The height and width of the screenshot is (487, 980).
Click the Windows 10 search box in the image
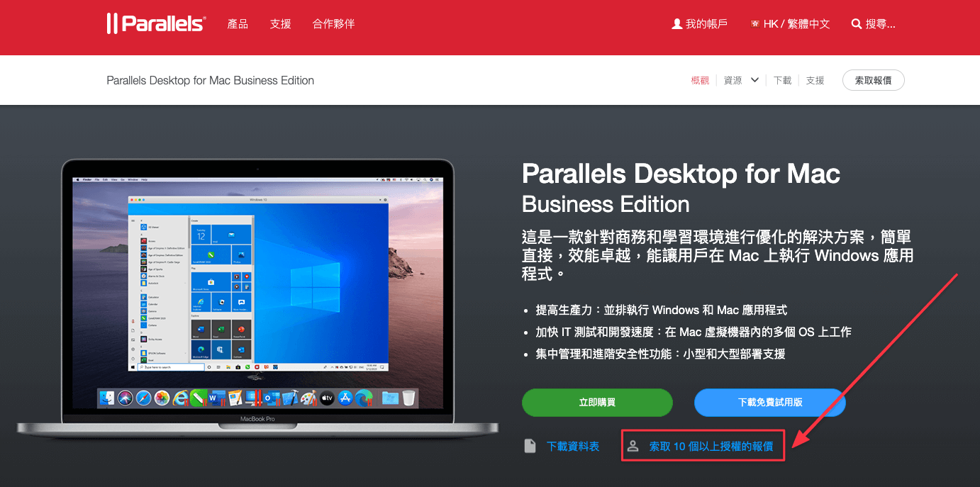click(x=170, y=367)
